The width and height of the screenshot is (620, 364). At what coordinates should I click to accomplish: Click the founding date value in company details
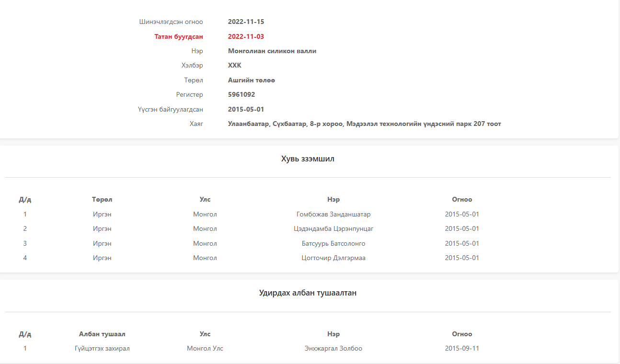pyautogui.click(x=246, y=109)
